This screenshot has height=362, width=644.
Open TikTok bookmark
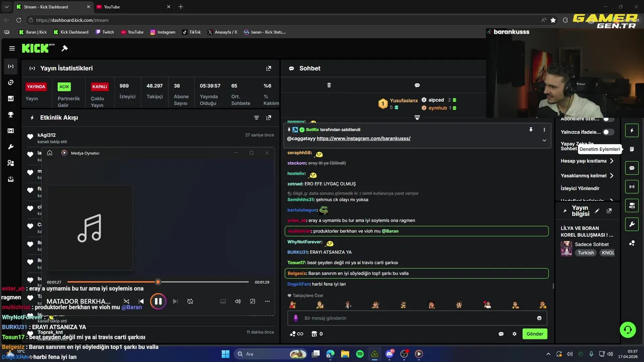(191, 32)
